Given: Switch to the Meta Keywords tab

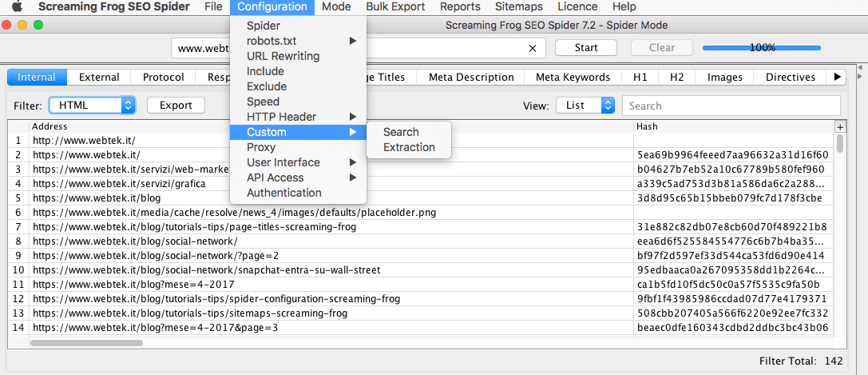Looking at the screenshot, I should [573, 77].
